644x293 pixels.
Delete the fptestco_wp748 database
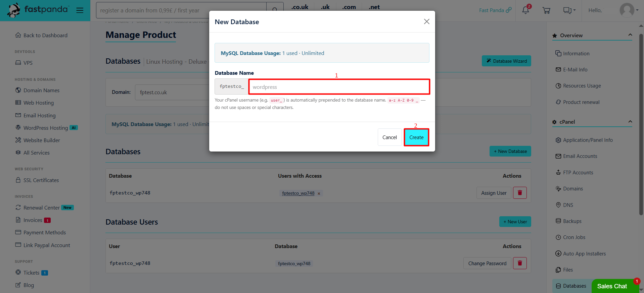click(x=520, y=193)
